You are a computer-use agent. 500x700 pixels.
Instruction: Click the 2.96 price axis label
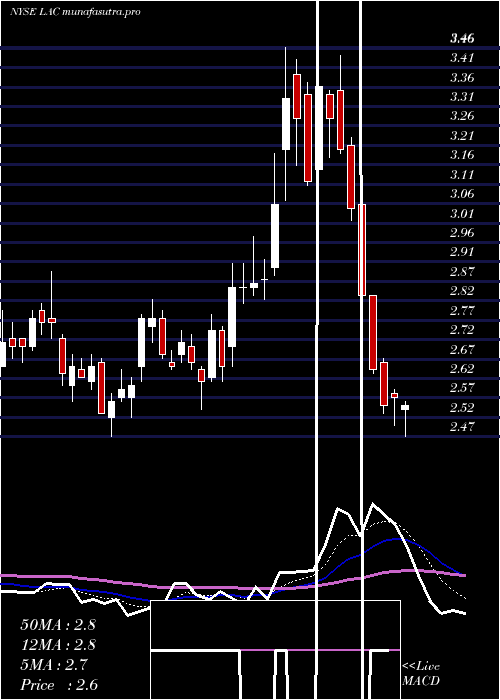click(462, 233)
